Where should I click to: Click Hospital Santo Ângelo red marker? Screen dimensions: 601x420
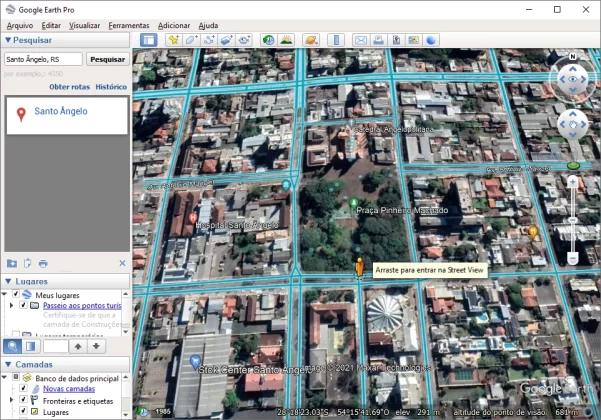[x=193, y=219]
